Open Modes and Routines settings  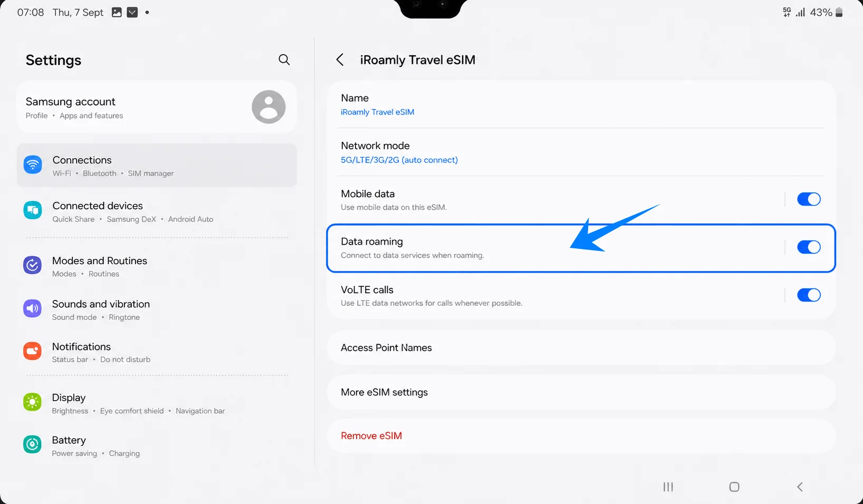[x=157, y=266]
